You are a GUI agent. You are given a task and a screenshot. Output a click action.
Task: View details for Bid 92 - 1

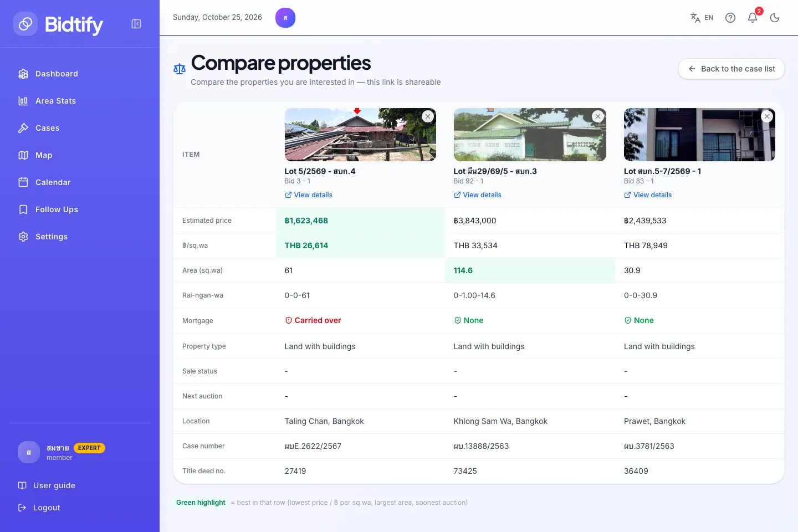pos(478,195)
